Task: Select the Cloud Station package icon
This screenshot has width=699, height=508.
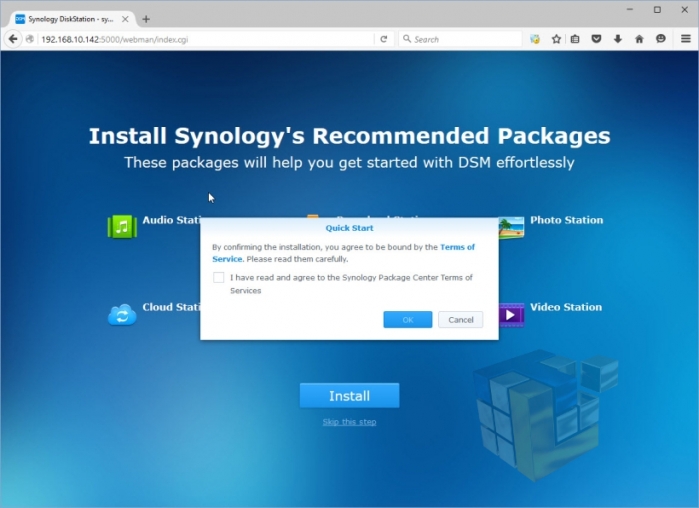Action: click(122, 315)
